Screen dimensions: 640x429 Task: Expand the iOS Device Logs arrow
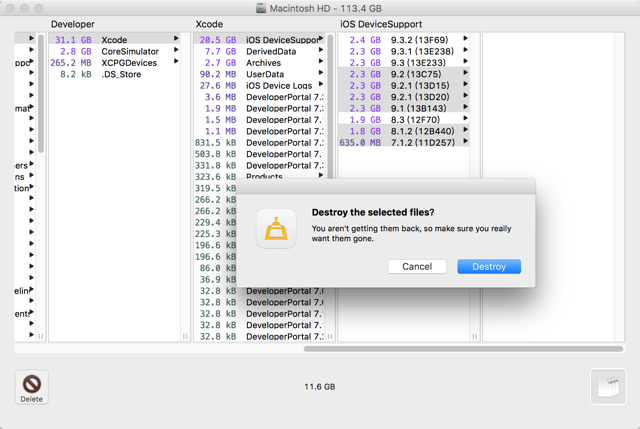(x=321, y=84)
